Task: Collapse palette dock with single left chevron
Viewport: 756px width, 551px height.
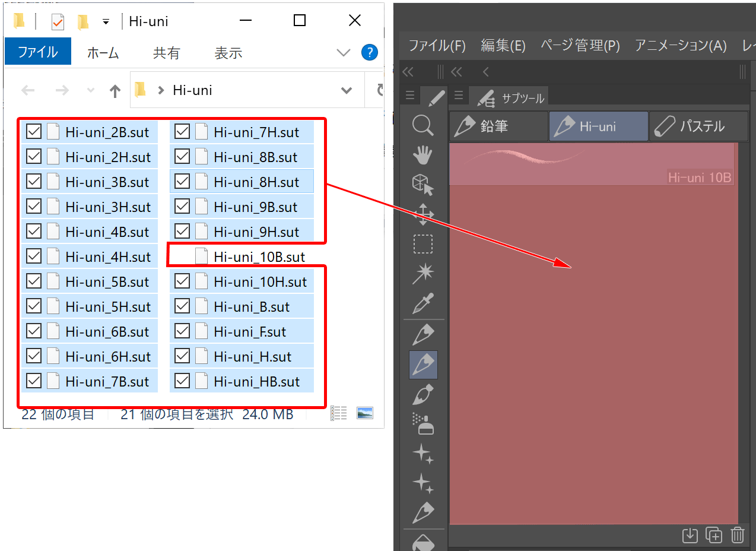Action: 485,72
